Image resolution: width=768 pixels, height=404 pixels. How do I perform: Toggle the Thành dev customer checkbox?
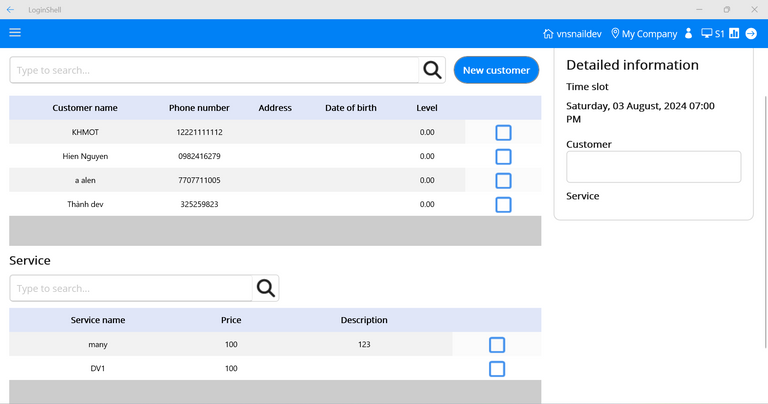click(503, 204)
